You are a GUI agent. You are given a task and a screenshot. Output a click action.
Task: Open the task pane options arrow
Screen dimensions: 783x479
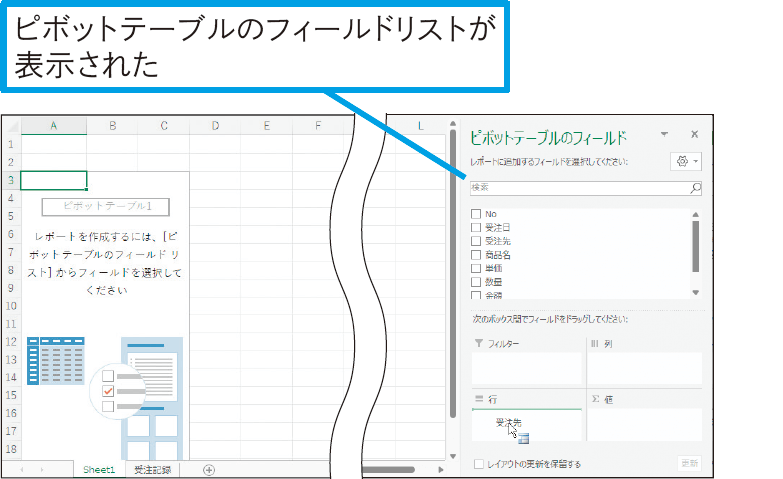pyautogui.click(x=664, y=134)
